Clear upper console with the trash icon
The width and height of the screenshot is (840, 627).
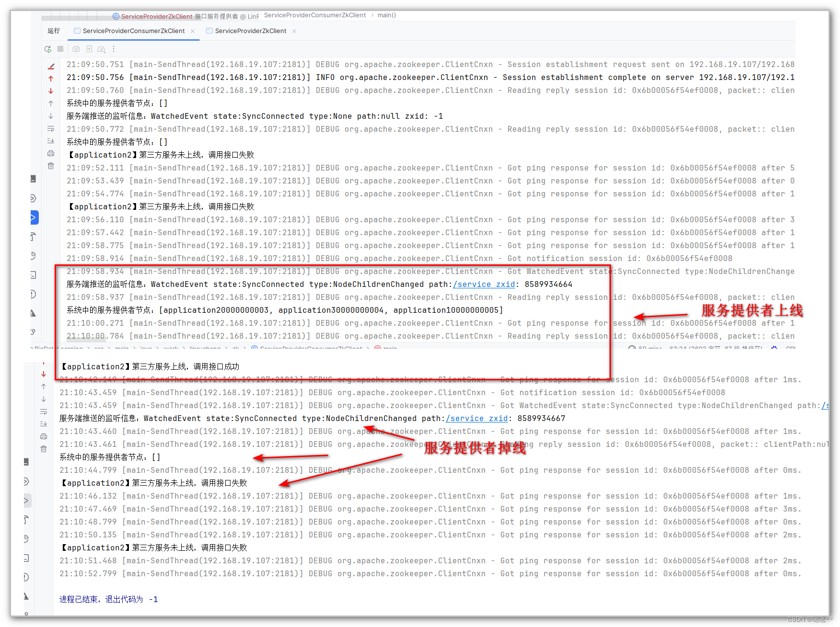pos(51,166)
